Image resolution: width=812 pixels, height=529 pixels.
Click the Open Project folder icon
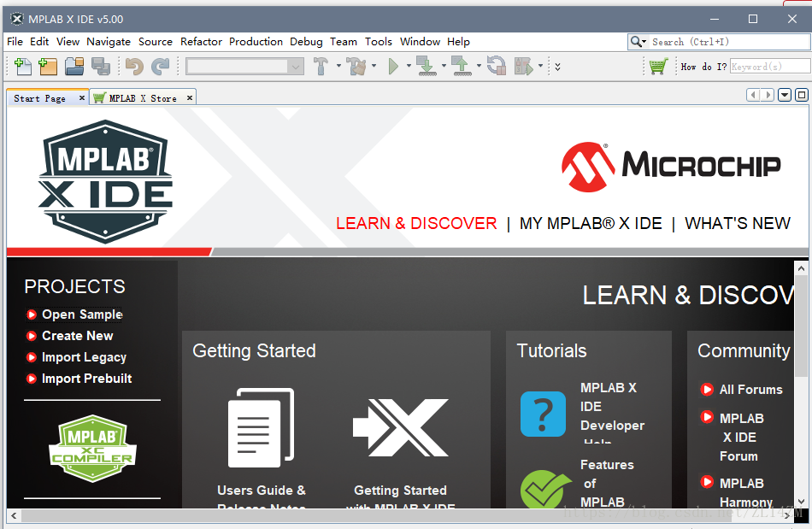pos(74,67)
